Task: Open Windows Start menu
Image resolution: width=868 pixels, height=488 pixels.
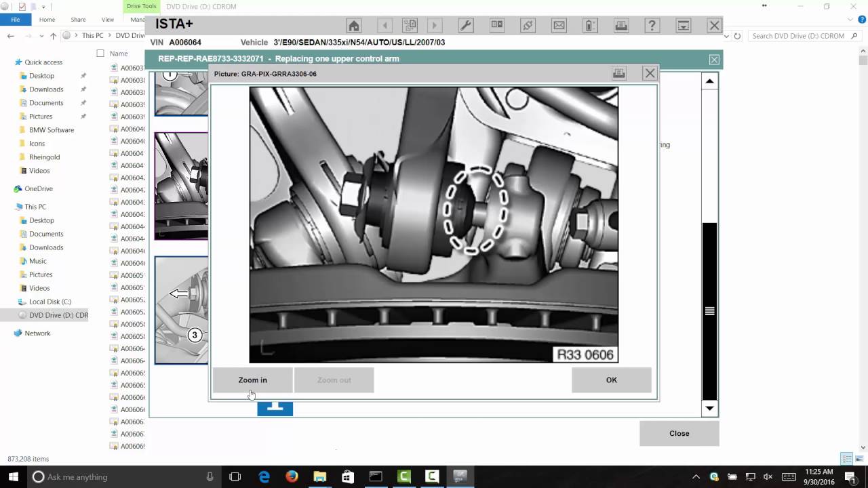Action: [13, 476]
